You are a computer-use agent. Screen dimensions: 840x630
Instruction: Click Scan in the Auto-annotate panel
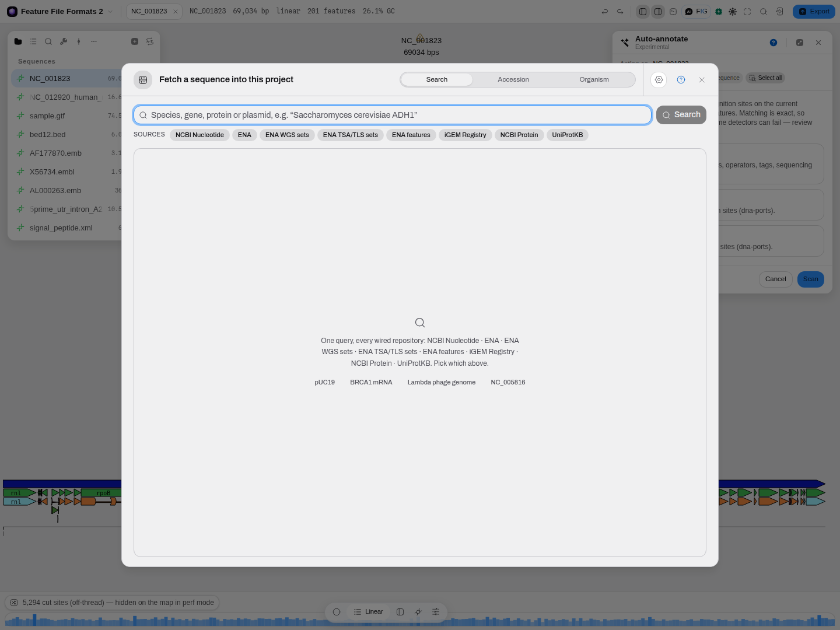click(810, 279)
